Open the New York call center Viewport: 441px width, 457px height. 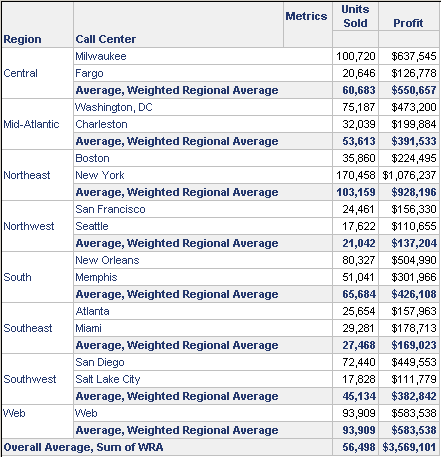point(100,175)
